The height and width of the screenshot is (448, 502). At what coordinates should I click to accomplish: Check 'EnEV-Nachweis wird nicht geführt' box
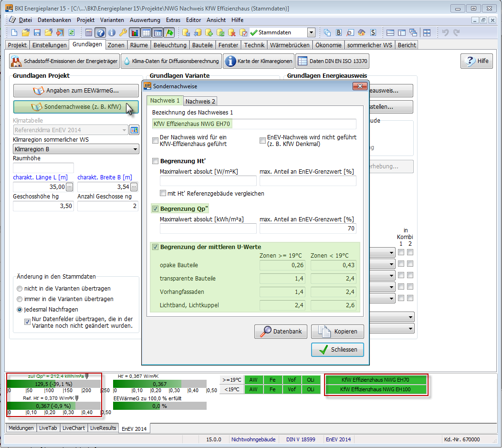coord(262,140)
